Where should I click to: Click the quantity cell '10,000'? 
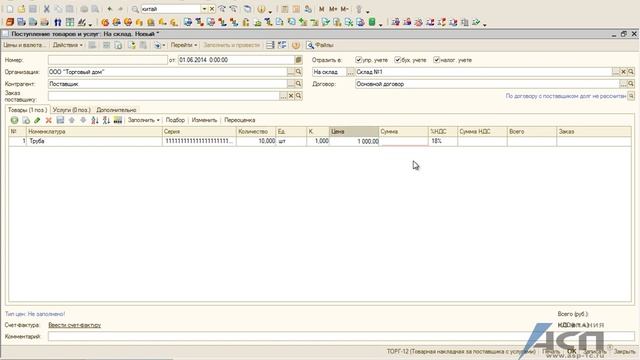click(256, 141)
